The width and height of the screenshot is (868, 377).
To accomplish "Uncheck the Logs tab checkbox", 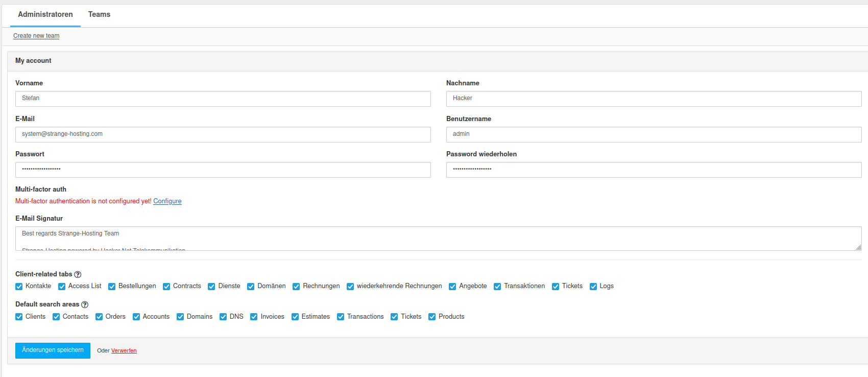I will (x=593, y=287).
